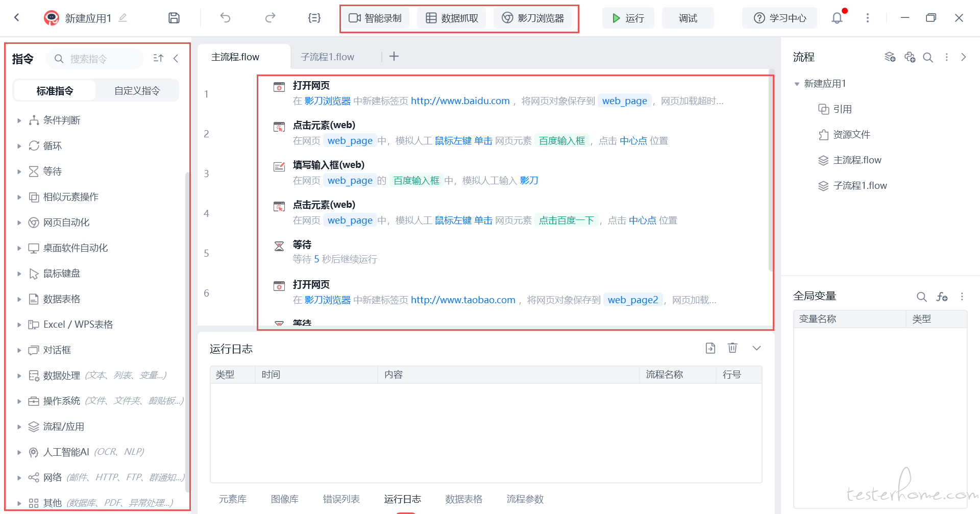Redo the last action
Screen dimensions: 980x514
click(x=270, y=18)
